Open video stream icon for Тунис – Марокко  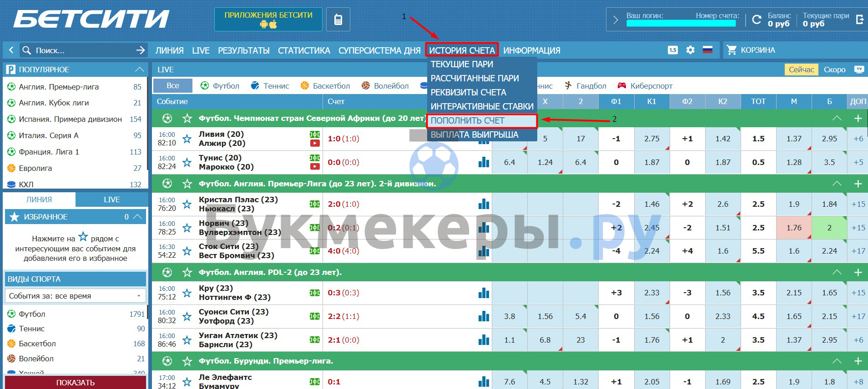314,167
